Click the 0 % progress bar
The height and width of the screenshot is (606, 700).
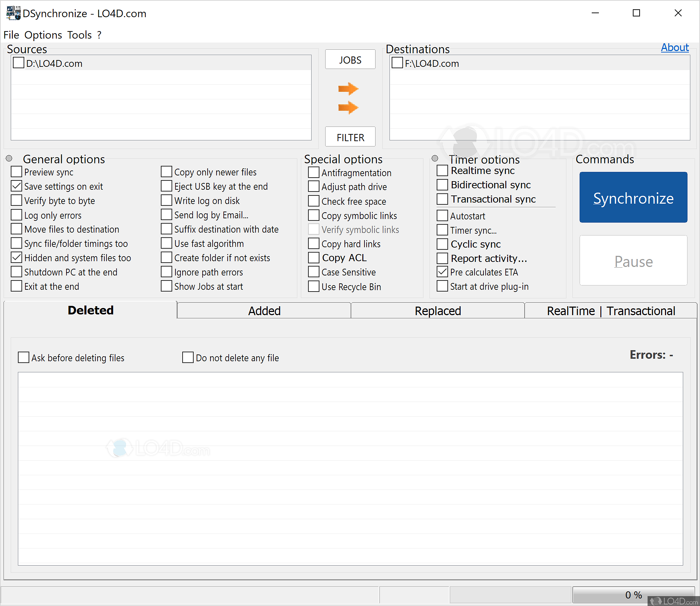pos(633,595)
